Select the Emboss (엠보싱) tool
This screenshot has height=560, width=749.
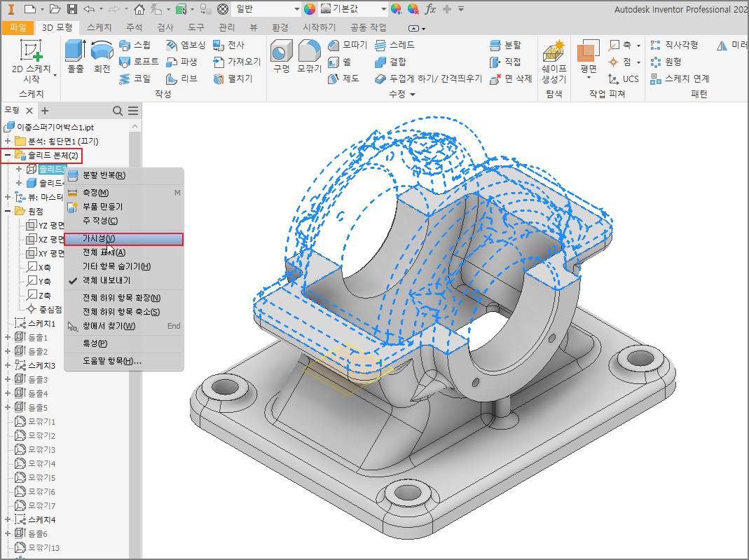[186, 45]
